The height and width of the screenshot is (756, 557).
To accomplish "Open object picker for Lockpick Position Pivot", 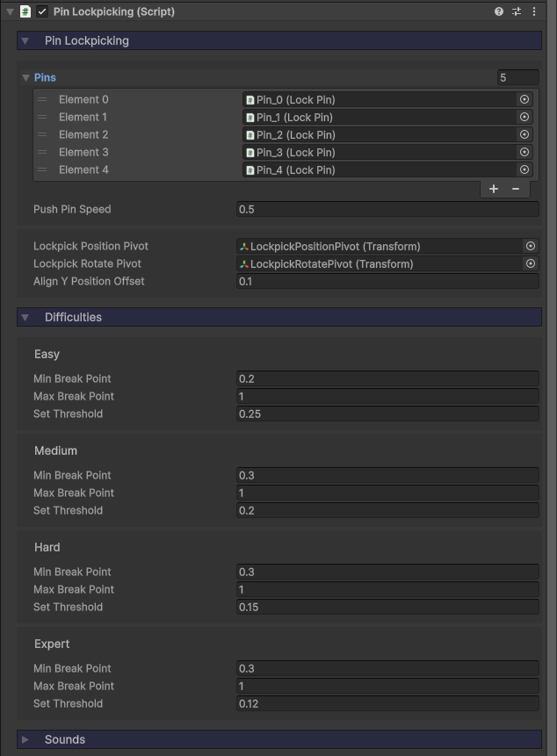I will pos(531,247).
